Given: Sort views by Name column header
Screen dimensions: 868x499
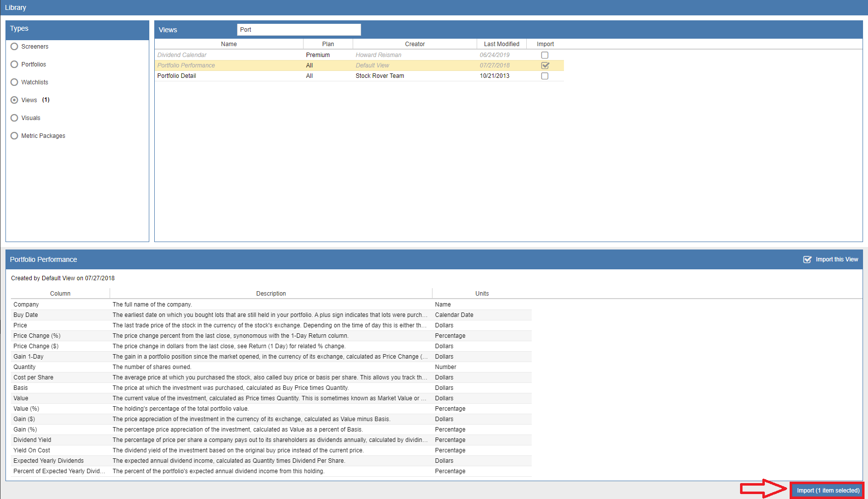Looking at the screenshot, I should (x=229, y=44).
